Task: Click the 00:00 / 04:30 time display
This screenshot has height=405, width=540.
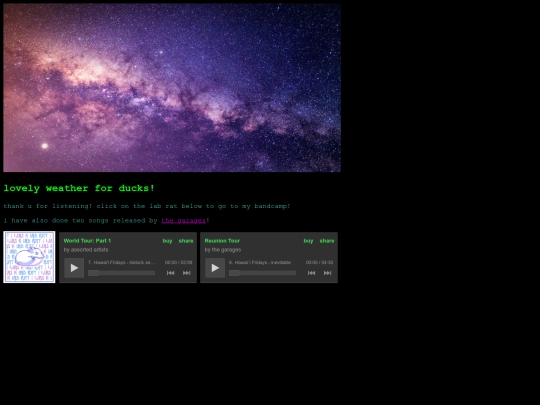Action: click(319, 262)
